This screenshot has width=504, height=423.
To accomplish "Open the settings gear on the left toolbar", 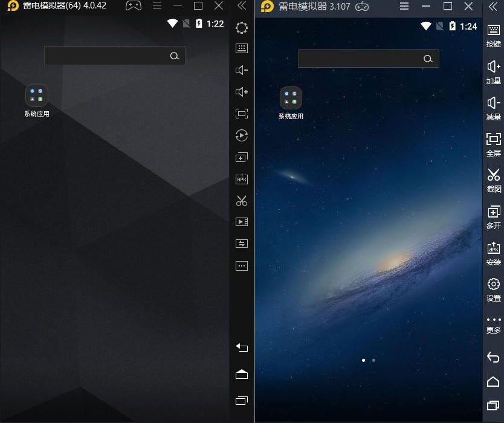I will pos(242,28).
